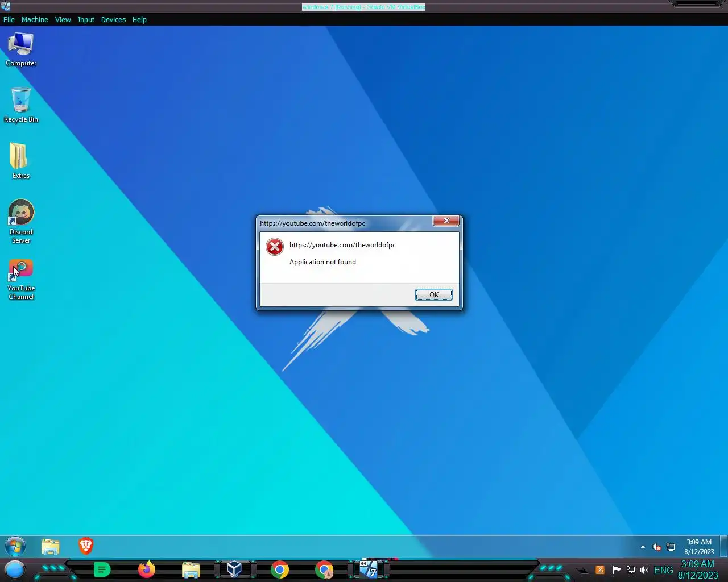Screen dimensions: 728x582
Task: Open the guest clock showing 3:09 AM
Action: (x=699, y=547)
